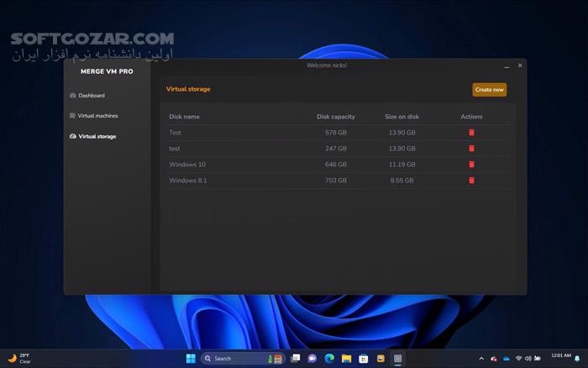The width and height of the screenshot is (588, 368).
Task: Launch Microsoft Edge from taskbar
Action: (329, 359)
